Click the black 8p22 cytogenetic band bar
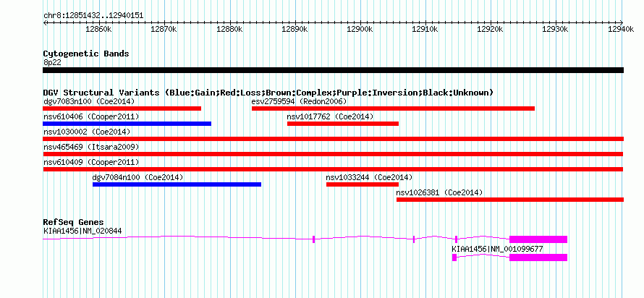This screenshot has height=298, width=644. point(333,70)
